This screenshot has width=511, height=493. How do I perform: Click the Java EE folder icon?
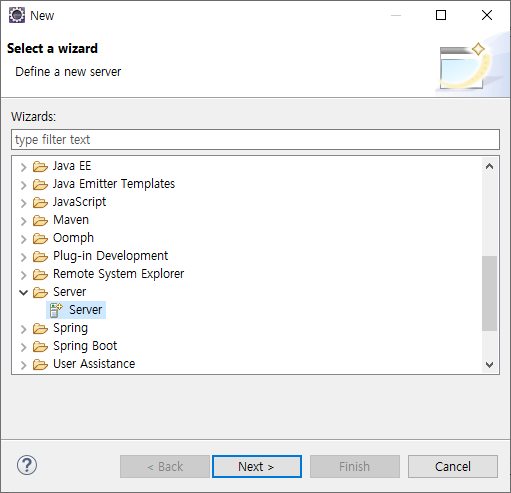[40, 166]
